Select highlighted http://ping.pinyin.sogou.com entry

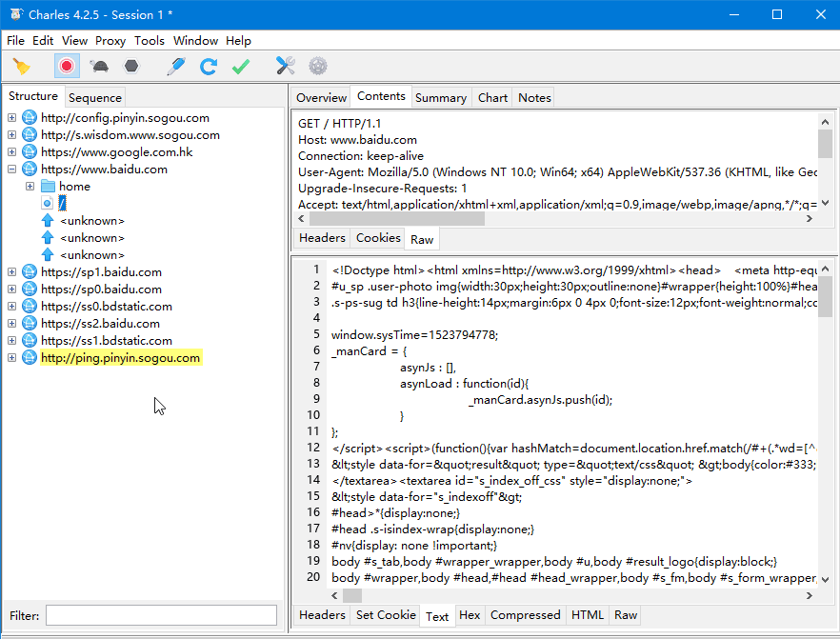coord(121,358)
